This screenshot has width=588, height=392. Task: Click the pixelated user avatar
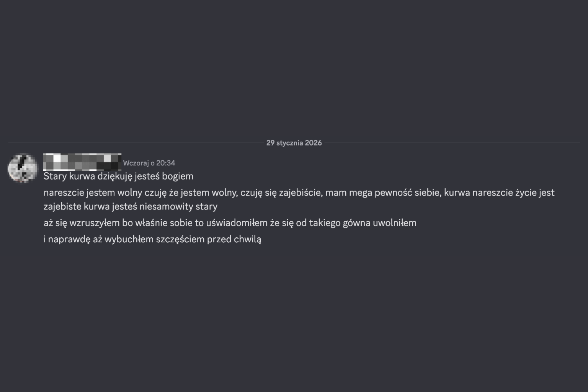click(x=23, y=168)
